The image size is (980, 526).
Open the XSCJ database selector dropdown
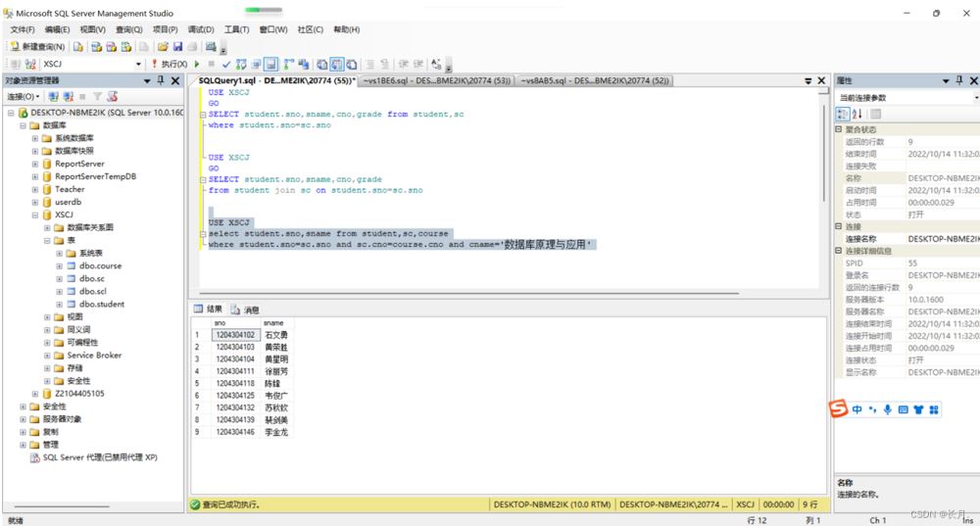click(138, 64)
